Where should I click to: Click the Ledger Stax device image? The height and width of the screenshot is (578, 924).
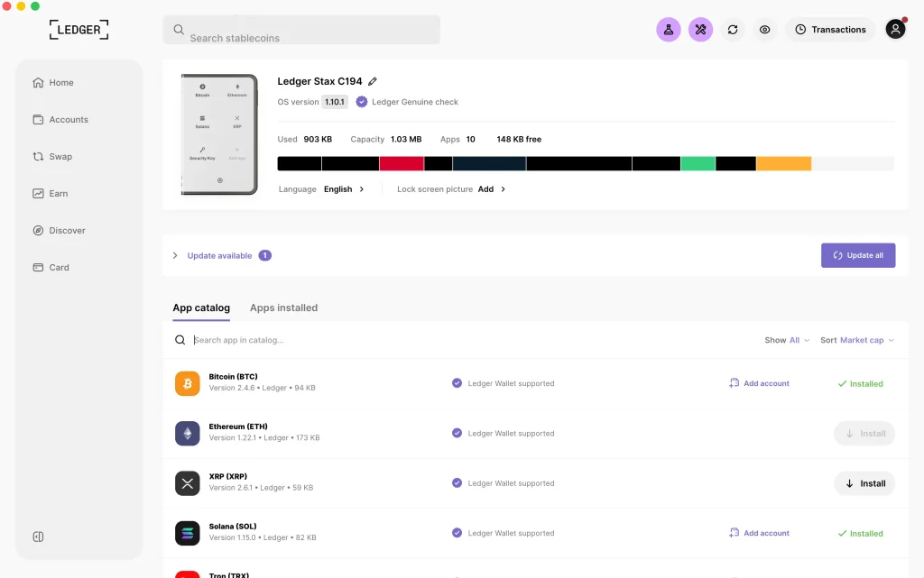click(219, 134)
